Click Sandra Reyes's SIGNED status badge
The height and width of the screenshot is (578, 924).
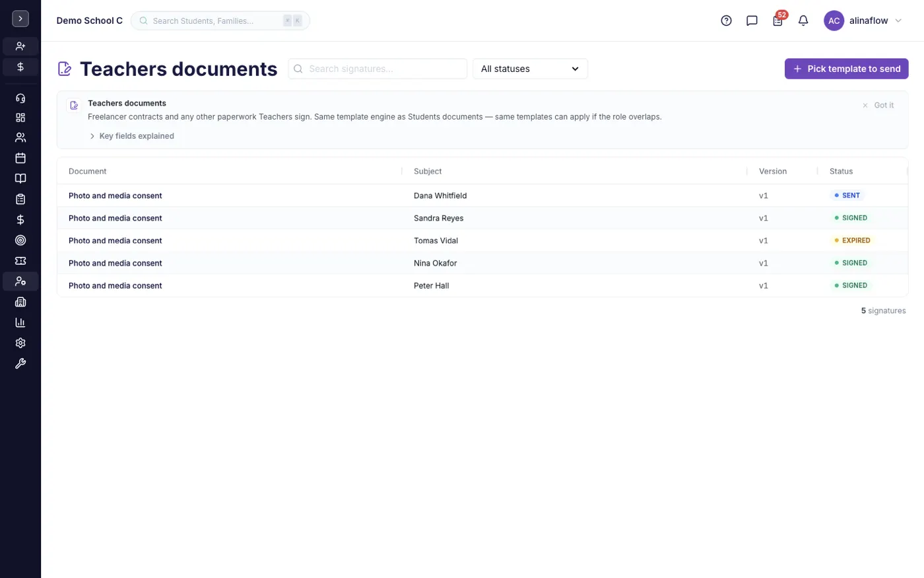click(851, 218)
